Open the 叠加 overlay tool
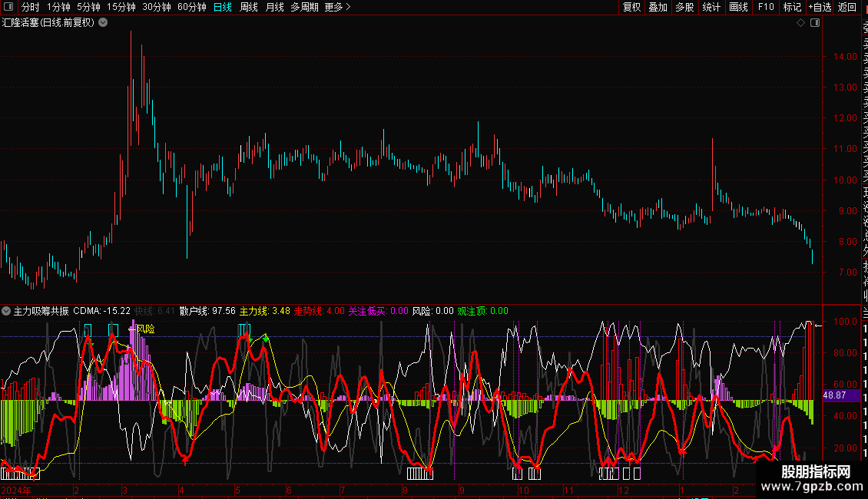Image resolution: width=868 pixels, height=499 pixels. click(658, 7)
